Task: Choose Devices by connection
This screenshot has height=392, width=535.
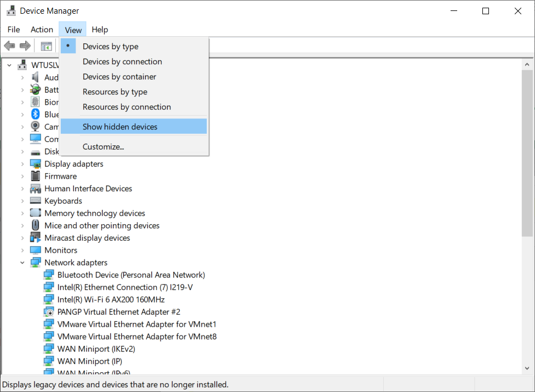Action: point(134,61)
